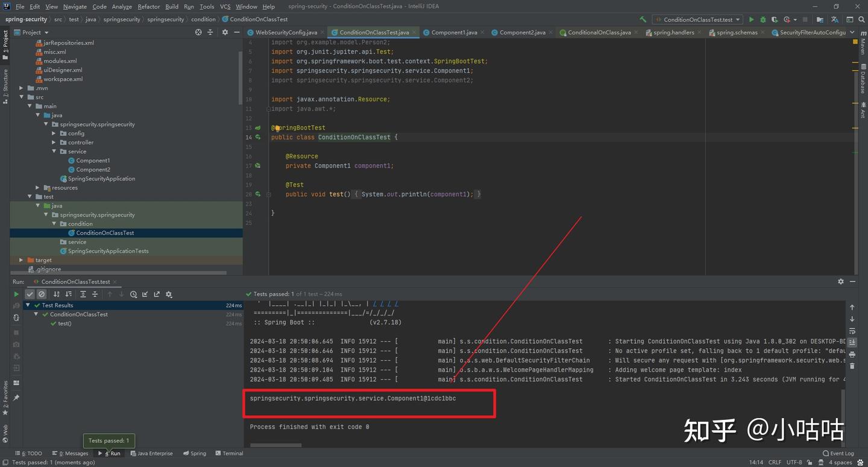Open the Refactor menu

click(148, 7)
